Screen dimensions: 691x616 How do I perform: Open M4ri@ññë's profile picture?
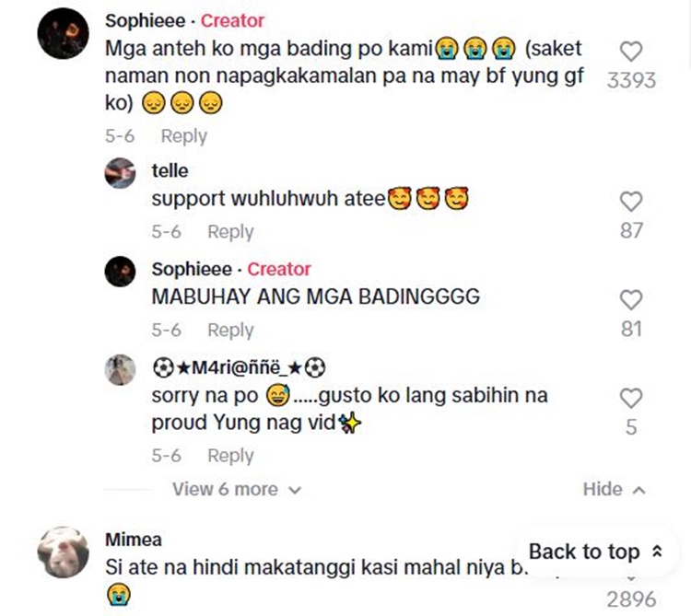[120, 370]
